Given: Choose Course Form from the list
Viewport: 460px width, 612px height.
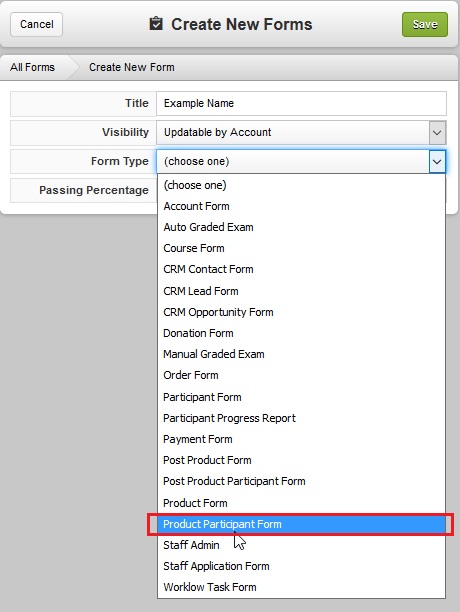Looking at the screenshot, I should pyautogui.click(x=301, y=248).
